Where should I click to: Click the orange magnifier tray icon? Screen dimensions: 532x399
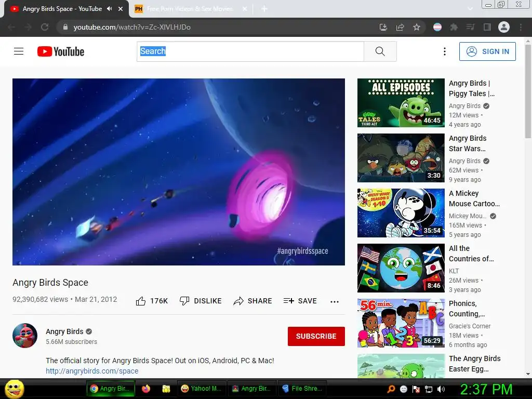pos(391,389)
